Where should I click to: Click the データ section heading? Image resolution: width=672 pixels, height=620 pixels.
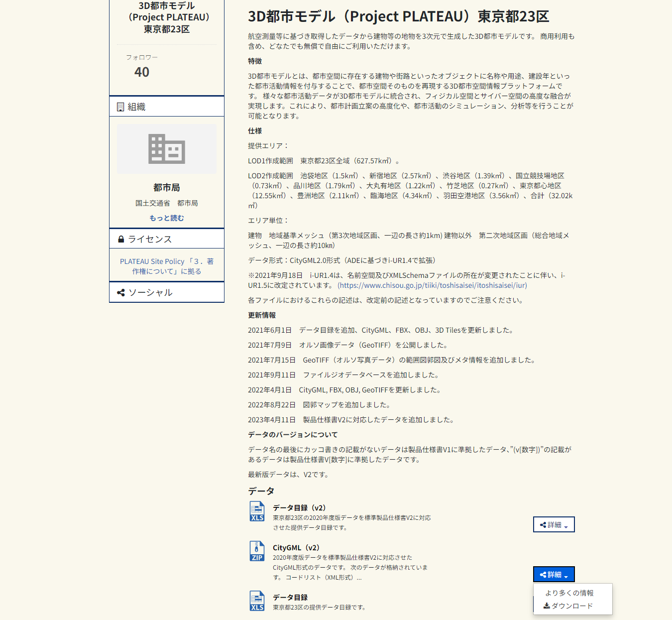tap(261, 491)
